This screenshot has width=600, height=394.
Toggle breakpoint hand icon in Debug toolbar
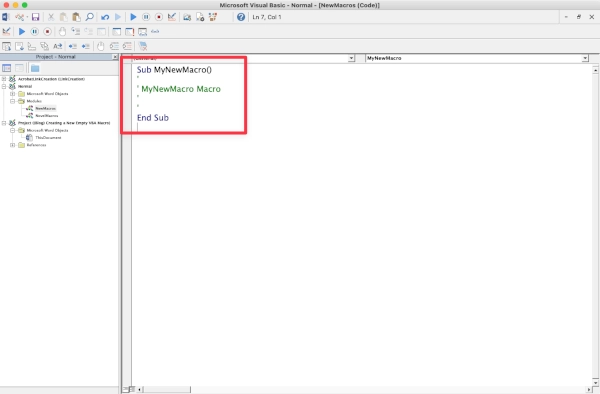(62, 32)
